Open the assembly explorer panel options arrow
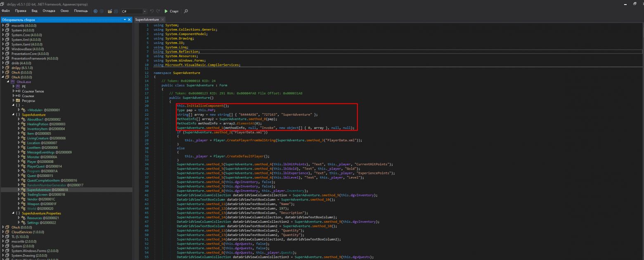Viewport: 644px width, 260px height. pyautogui.click(x=125, y=19)
